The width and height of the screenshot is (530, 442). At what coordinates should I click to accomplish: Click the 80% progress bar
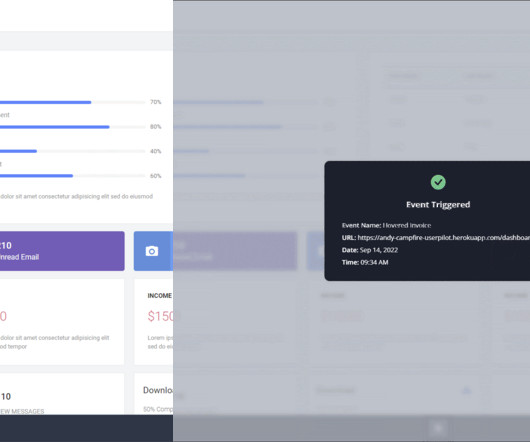click(72, 127)
